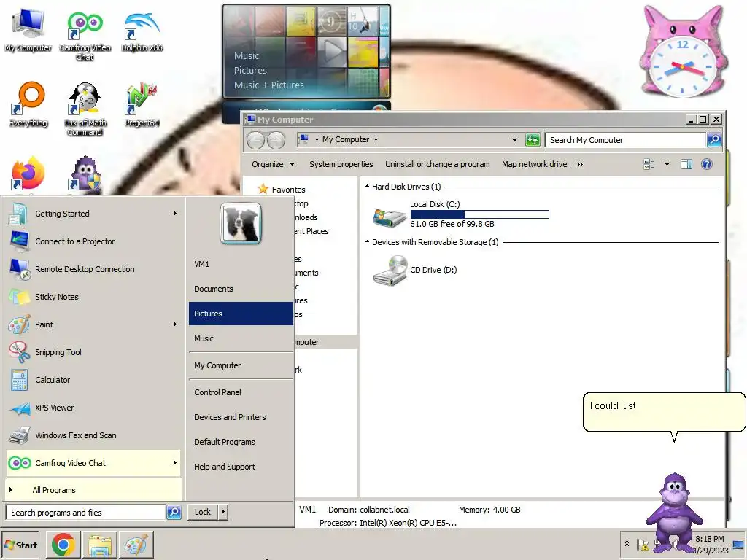747x560 pixels.
Task: Click the forward arrow in My Computer window
Action: pos(276,140)
